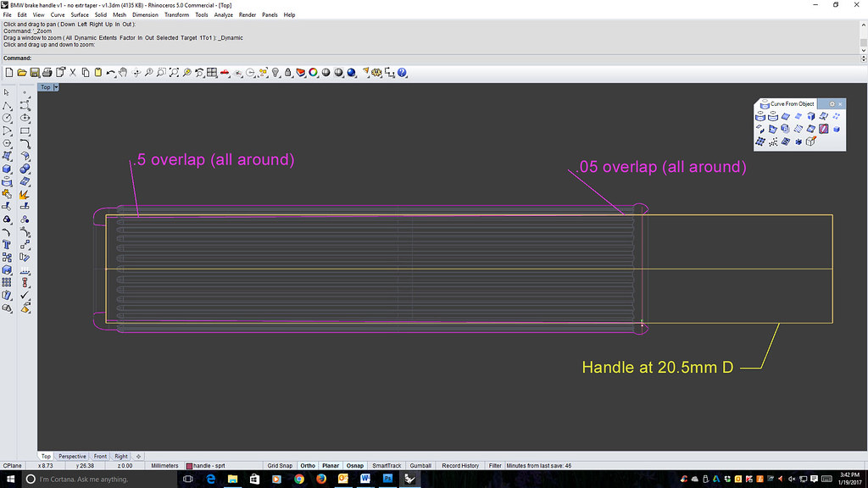Screen dimensions: 868x488
Task: Open Options via the gear icon
Action: coord(377,73)
